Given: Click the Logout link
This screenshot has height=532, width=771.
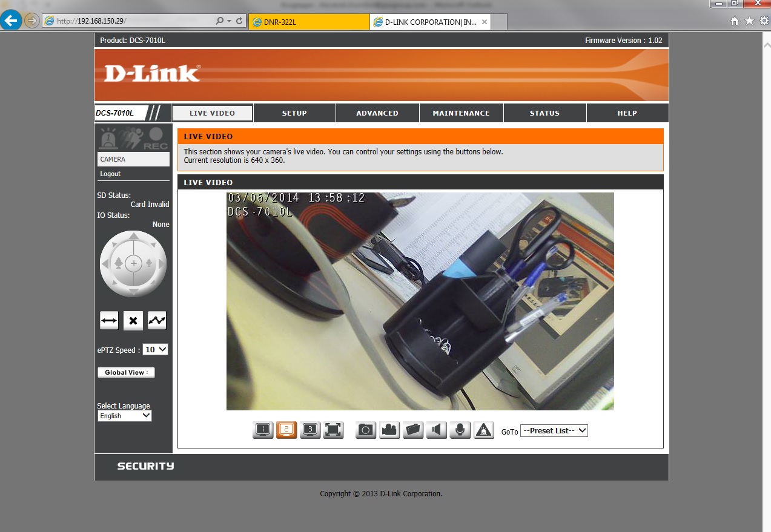Looking at the screenshot, I should pos(110,174).
